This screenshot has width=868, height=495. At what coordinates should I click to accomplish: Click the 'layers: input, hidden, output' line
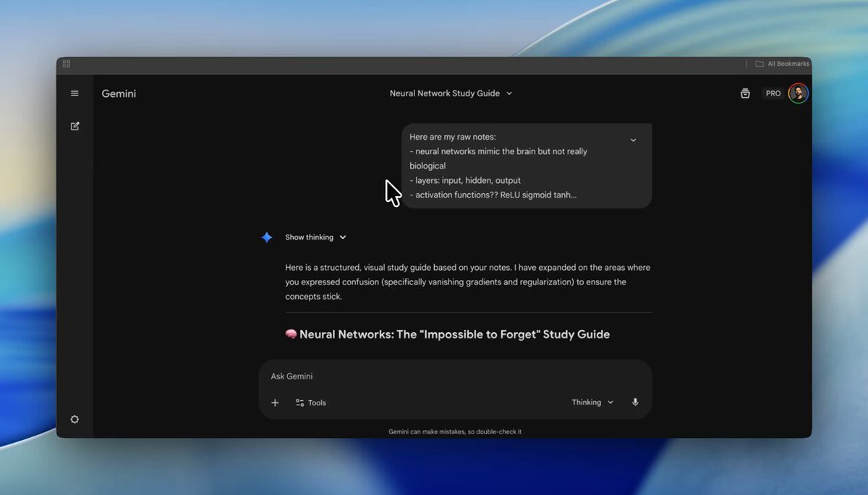tap(465, 180)
